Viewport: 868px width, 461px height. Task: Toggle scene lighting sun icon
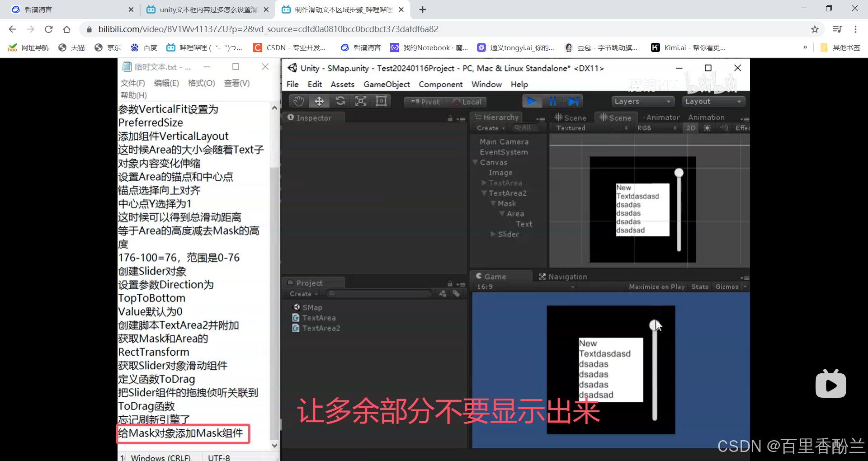(x=707, y=128)
